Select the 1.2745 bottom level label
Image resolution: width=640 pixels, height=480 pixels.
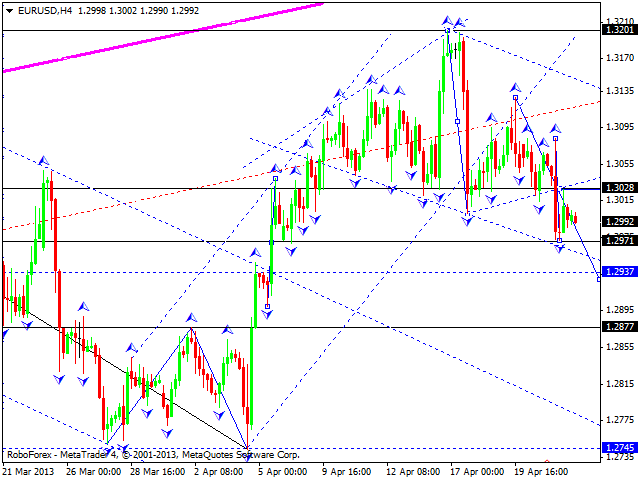pyautogui.click(x=618, y=447)
